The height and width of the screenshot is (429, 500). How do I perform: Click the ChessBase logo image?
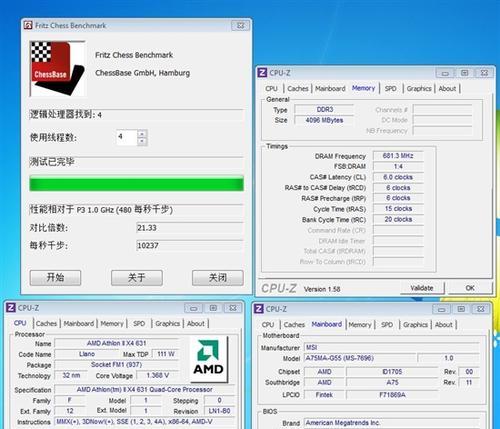click(57, 68)
